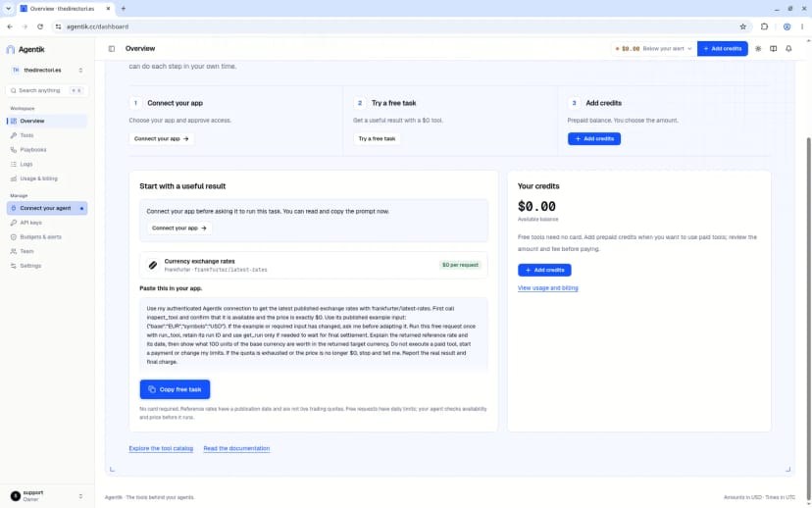Open View usage and billing link
The height and width of the screenshot is (508, 812).
pyautogui.click(x=548, y=288)
